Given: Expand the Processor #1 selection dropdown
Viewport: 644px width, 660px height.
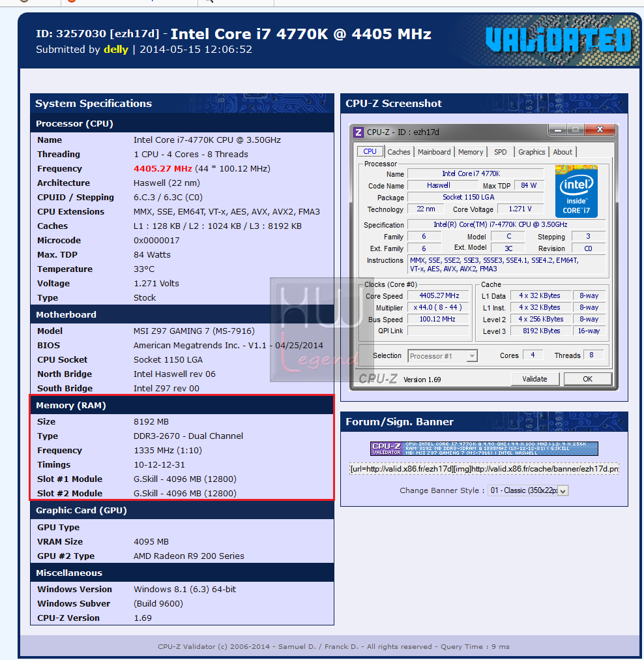Looking at the screenshot, I should click(472, 356).
